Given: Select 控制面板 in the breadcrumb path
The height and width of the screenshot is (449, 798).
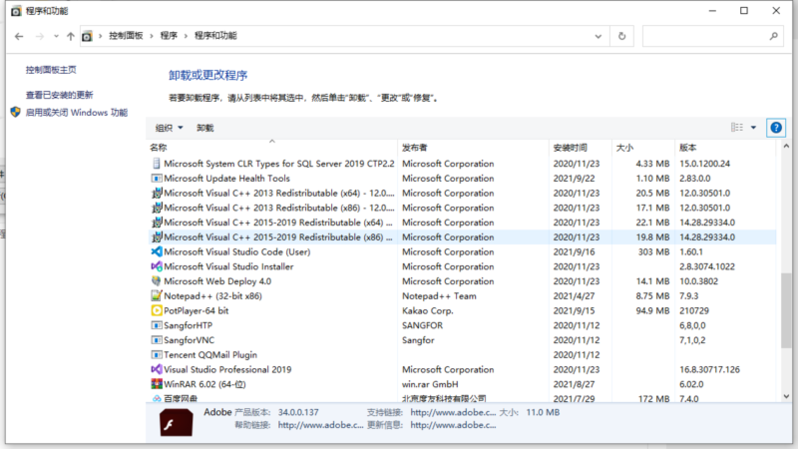Looking at the screenshot, I should click(129, 36).
